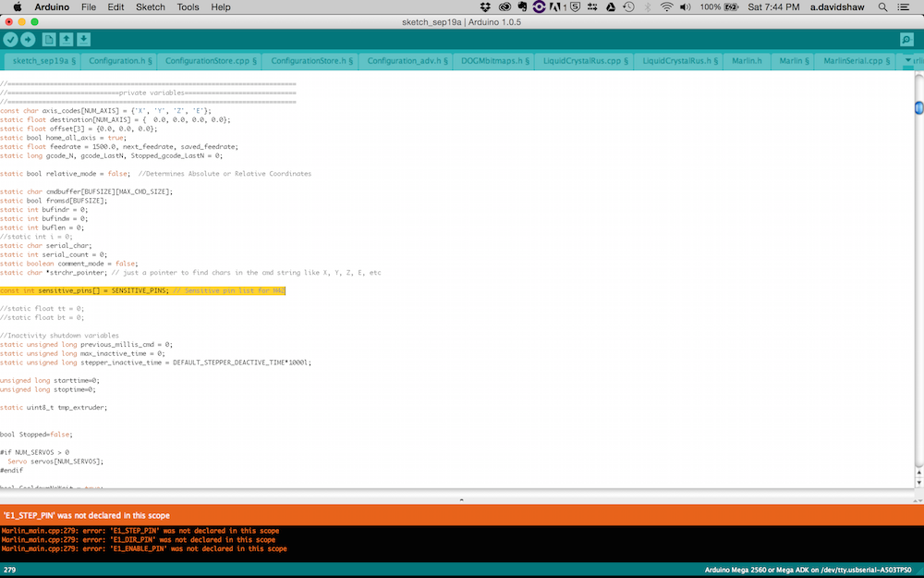924x578 pixels.
Task: Click the Verify checkmark button
Action: click(x=10, y=40)
